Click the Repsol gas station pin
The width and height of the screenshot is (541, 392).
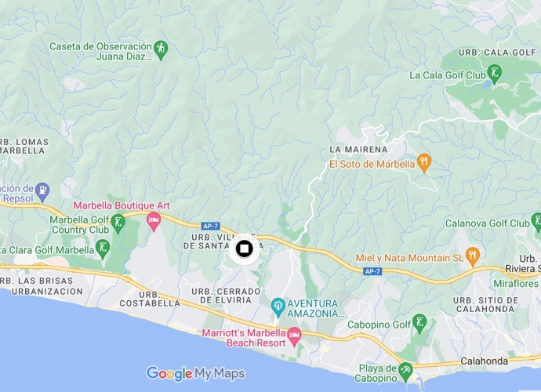43,192
